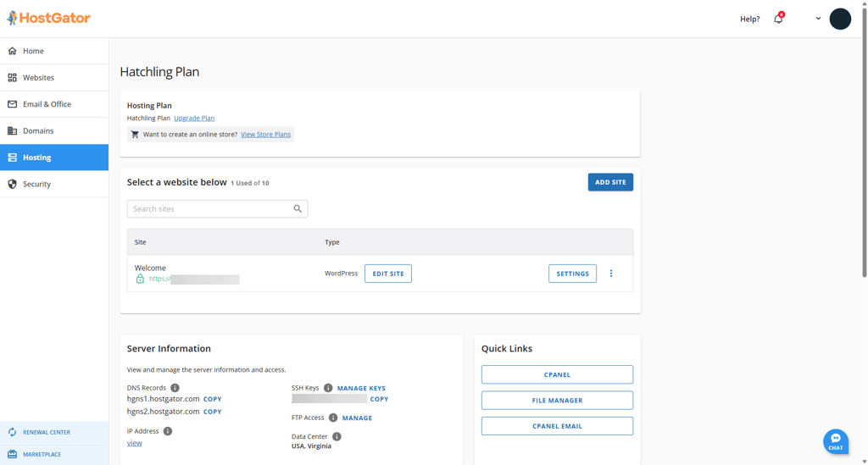This screenshot has width=868, height=465.
Task: Open CPANEL quick link
Action: click(x=557, y=374)
